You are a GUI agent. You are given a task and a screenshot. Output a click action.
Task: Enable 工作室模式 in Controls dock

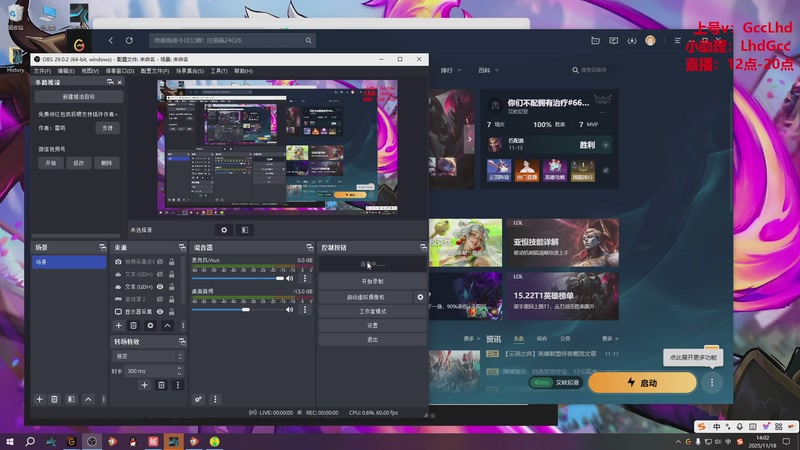tap(372, 311)
